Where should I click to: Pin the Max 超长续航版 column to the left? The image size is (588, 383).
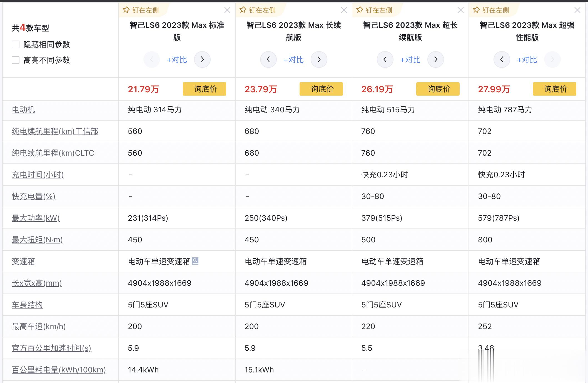[x=374, y=10]
